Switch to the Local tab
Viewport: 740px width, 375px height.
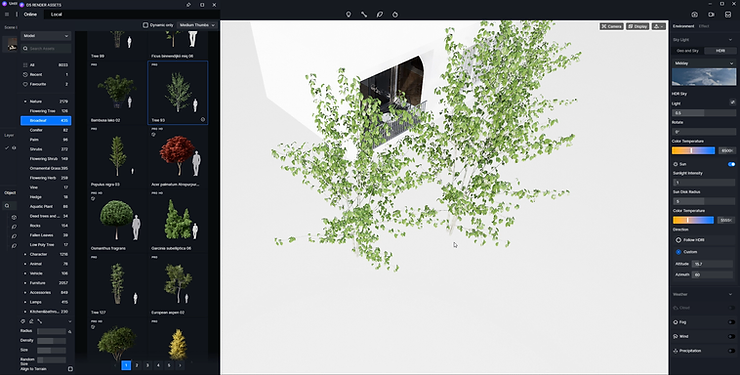point(56,14)
